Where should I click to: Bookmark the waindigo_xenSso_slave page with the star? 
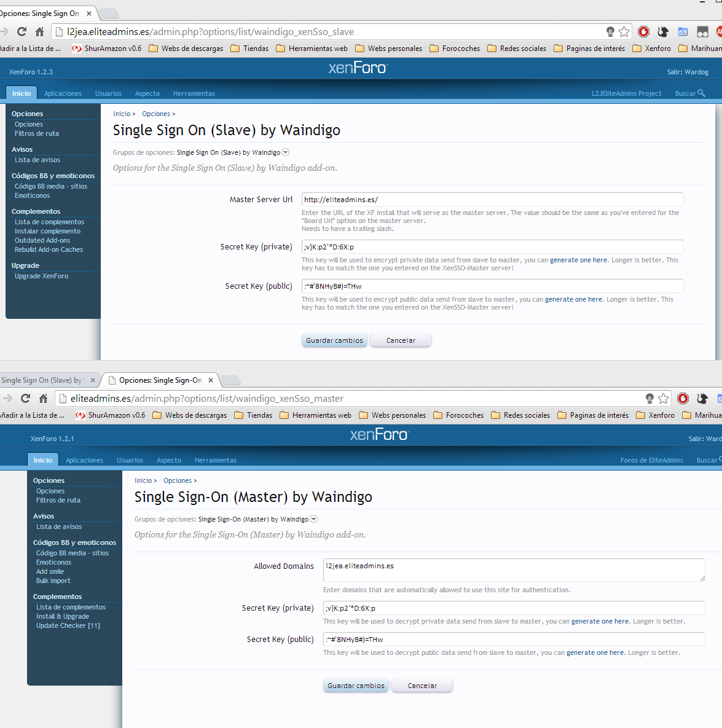624,32
